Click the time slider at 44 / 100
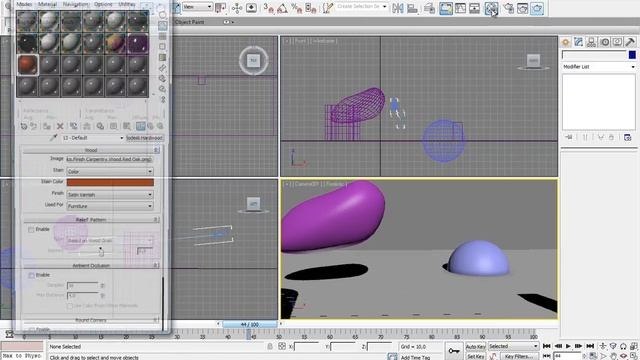Viewport: 640px width, 360px height. tap(250, 324)
